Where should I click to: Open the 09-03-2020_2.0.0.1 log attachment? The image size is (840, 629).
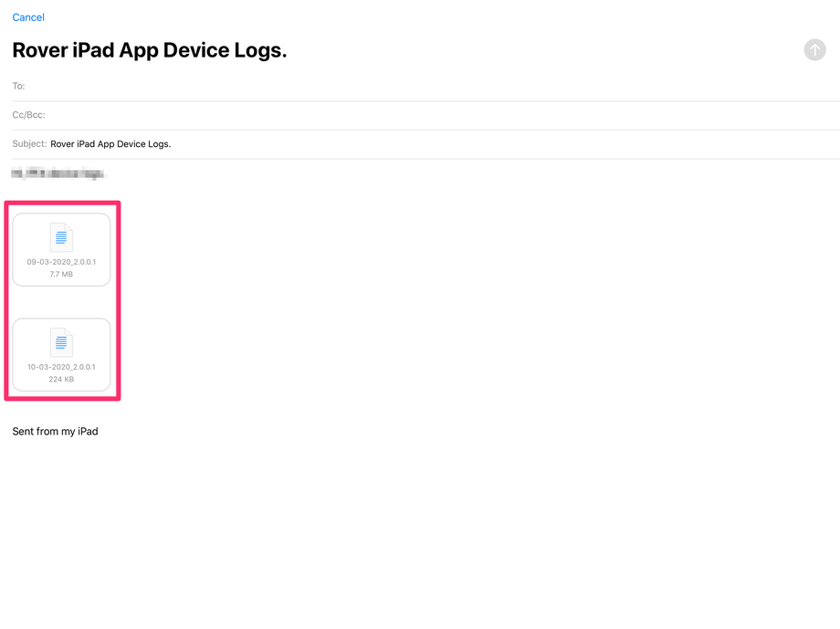tap(61, 249)
